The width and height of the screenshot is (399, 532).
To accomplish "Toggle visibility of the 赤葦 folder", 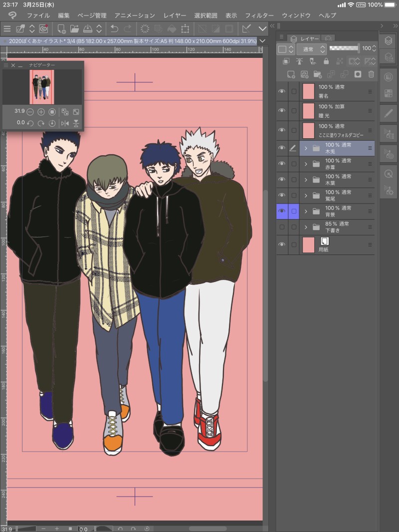I will (x=282, y=164).
